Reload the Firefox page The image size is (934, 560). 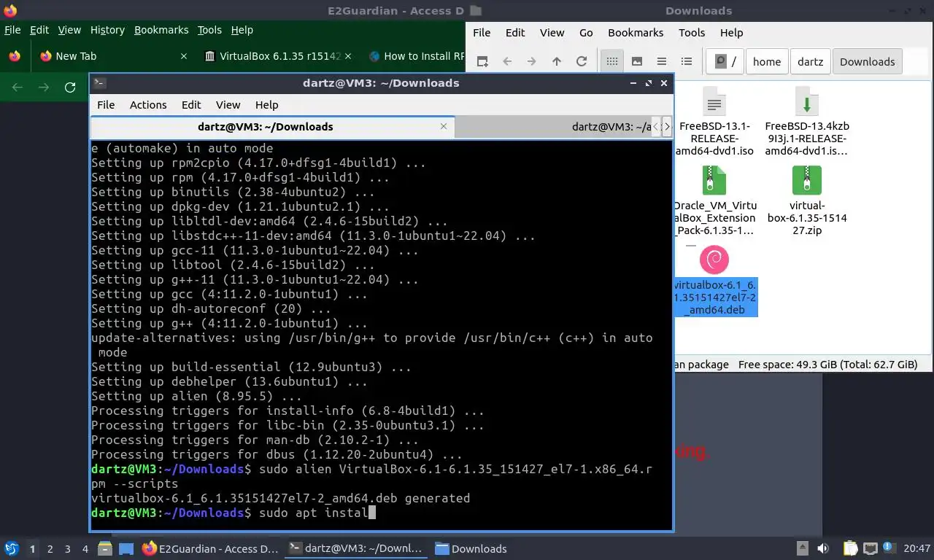pyautogui.click(x=70, y=87)
